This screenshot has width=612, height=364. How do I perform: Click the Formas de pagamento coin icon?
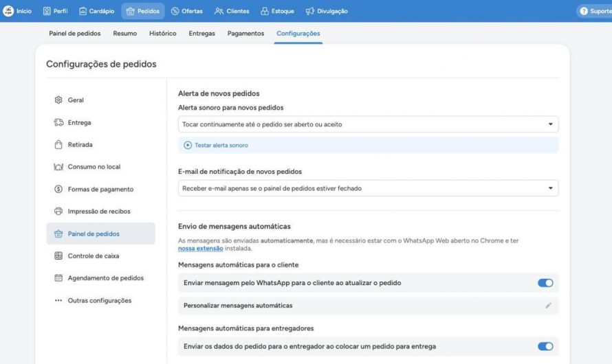[58, 189]
